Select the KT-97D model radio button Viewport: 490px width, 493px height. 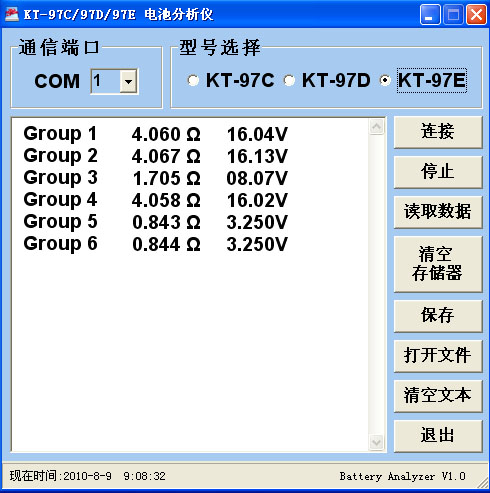[x=289, y=80]
